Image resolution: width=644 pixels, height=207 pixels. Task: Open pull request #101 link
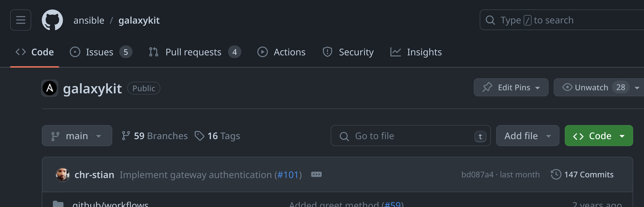click(x=288, y=175)
